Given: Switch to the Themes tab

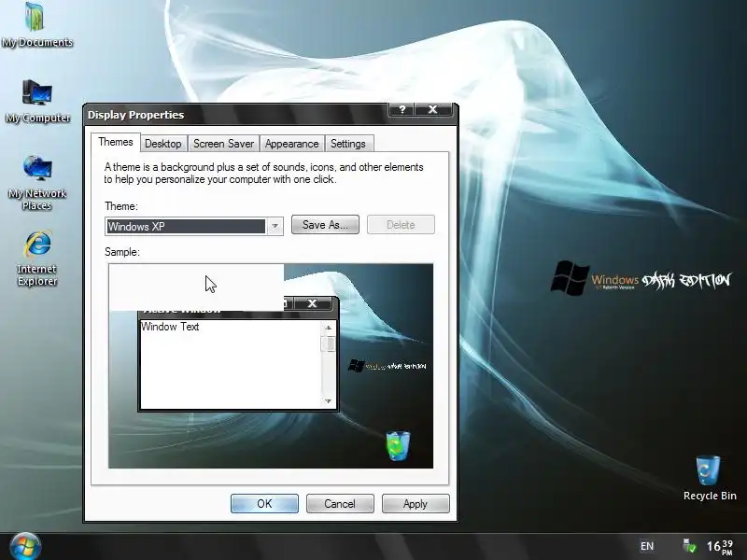Looking at the screenshot, I should click(x=115, y=142).
